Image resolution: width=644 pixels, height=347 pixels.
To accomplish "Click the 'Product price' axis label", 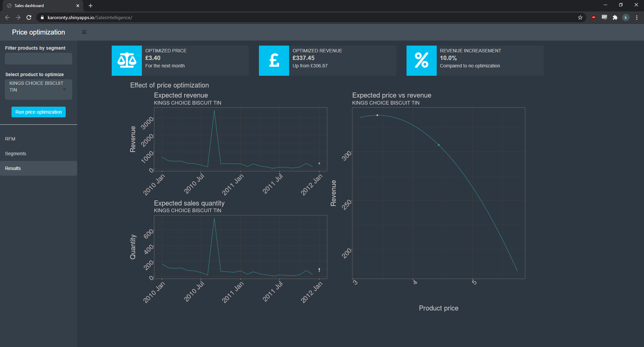I will click(x=439, y=308).
